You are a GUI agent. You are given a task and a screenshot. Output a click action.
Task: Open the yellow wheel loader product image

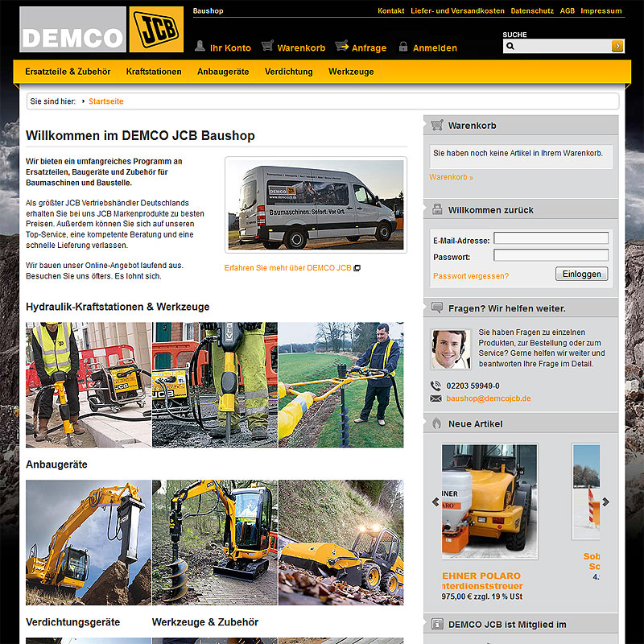point(489,501)
